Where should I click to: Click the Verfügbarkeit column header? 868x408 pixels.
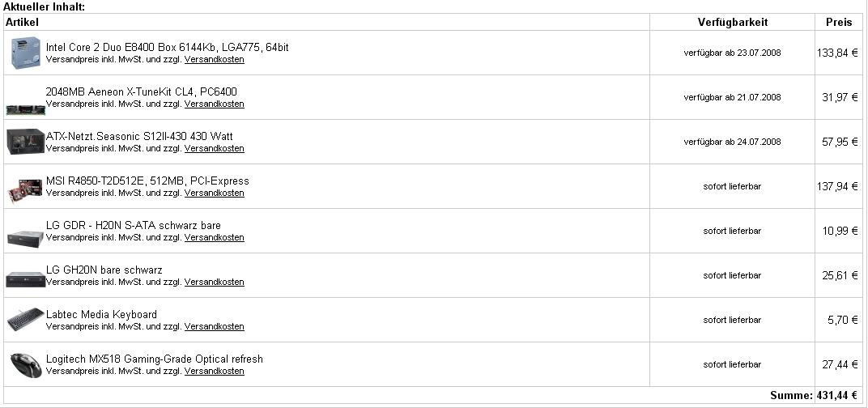(x=732, y=22)
